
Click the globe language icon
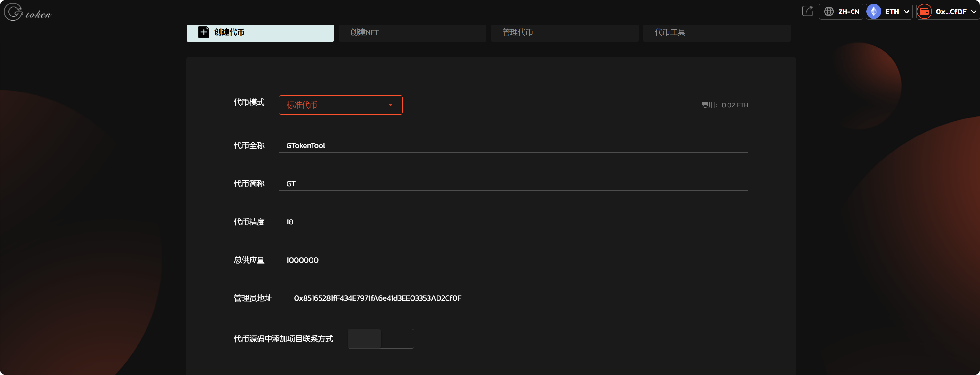(829, 12)
